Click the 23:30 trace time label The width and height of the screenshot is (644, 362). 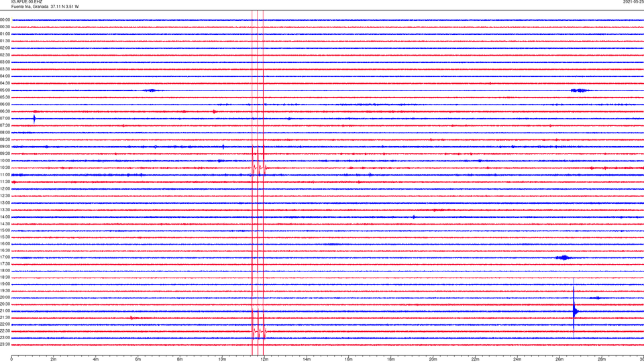coord(5,345)
